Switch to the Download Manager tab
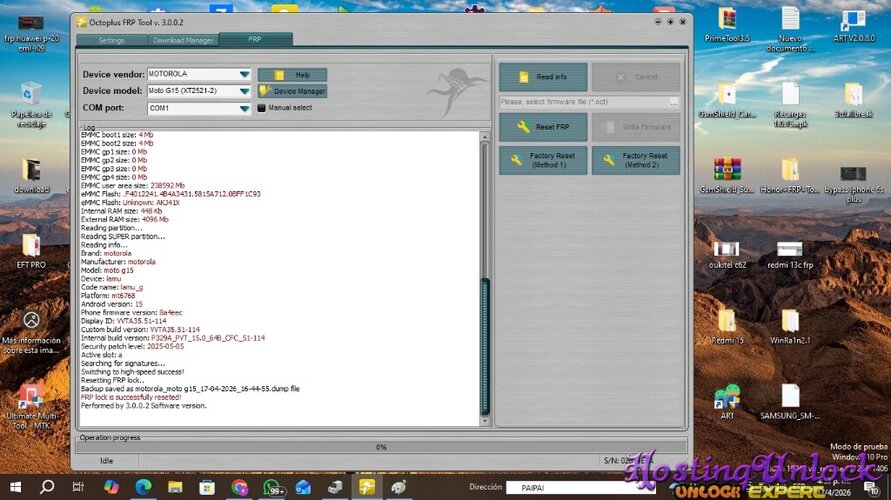This screenshot has height=500, width=891. point(183,40)
